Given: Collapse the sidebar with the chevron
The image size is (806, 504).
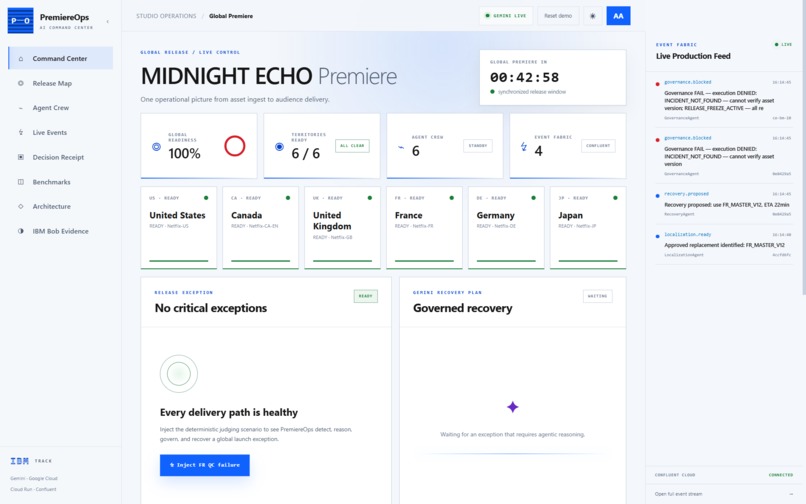Looking at the screenshot, I should 107,22.
